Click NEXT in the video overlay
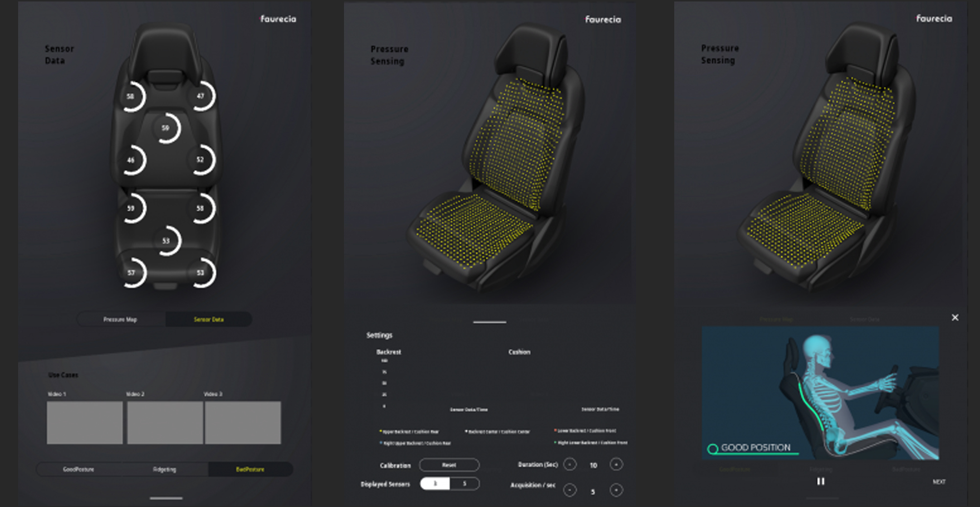This screenshot has height=507, width=980. (x=939, y=482)
